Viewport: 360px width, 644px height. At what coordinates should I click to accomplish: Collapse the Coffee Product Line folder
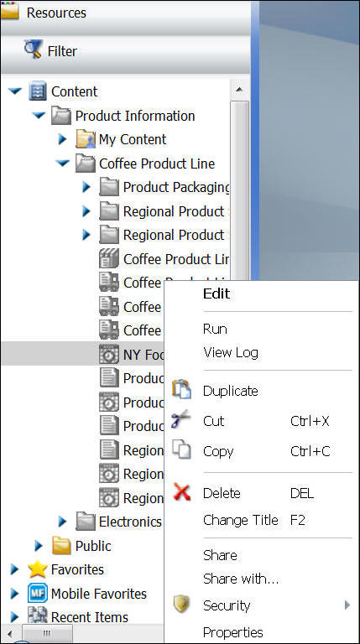(63, 163)
